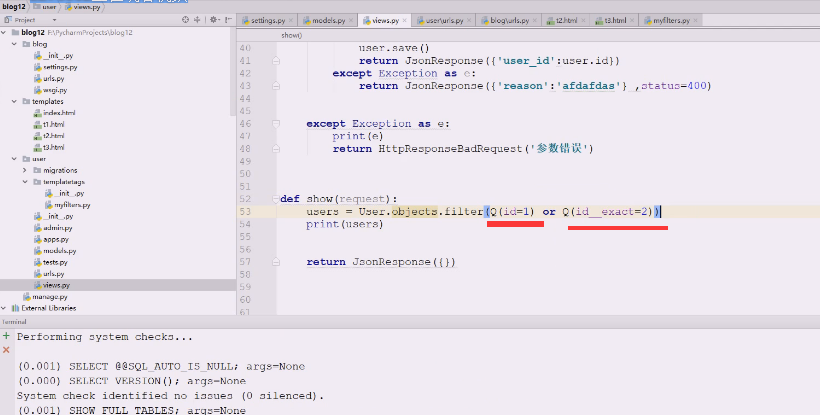Click 'Performing system checks...' in the terminal
The image size is (820, 415).
[105, 337]
